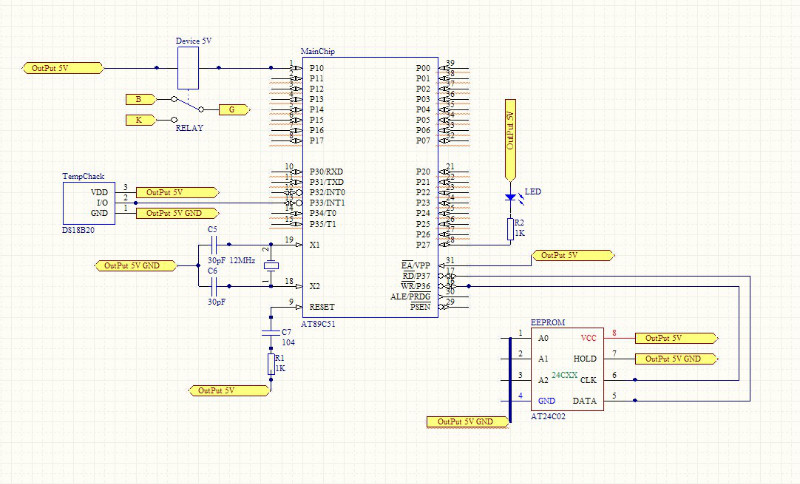
Task: Select the OutPut 5V port feeding pin P10
Action: pyautogui.click(x=62, y=68)
